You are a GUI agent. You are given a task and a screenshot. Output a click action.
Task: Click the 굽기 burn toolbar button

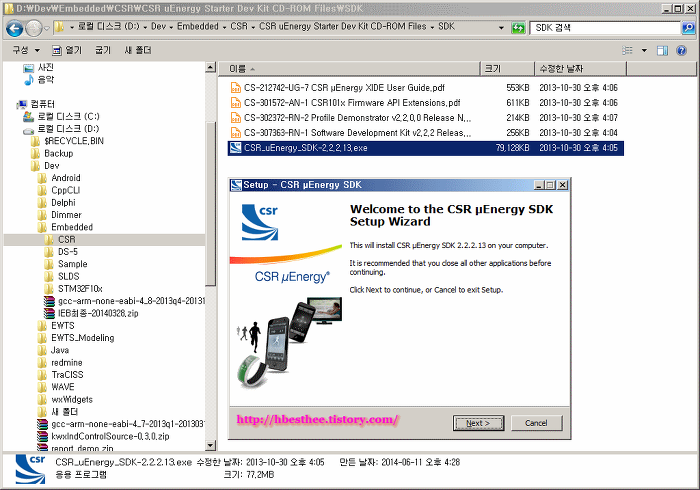click(x=103, y=50)
